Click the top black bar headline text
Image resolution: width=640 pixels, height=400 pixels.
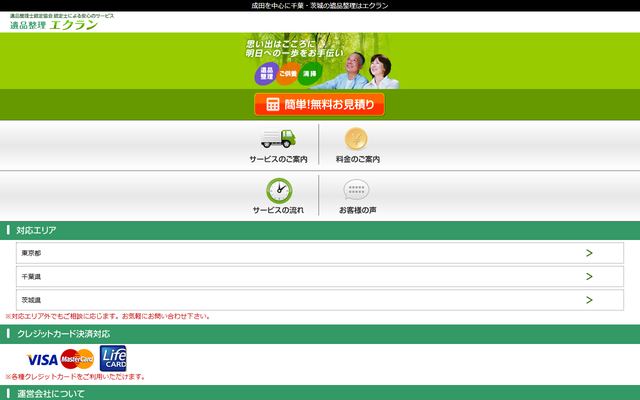point(320,6)
